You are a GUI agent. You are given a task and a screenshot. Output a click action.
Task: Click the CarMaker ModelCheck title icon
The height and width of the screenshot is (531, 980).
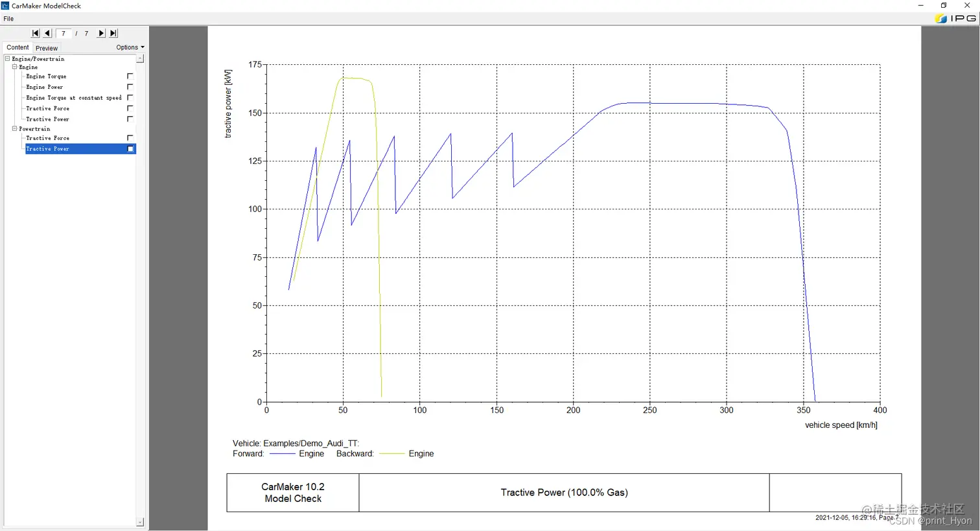[x=5, y=5]
